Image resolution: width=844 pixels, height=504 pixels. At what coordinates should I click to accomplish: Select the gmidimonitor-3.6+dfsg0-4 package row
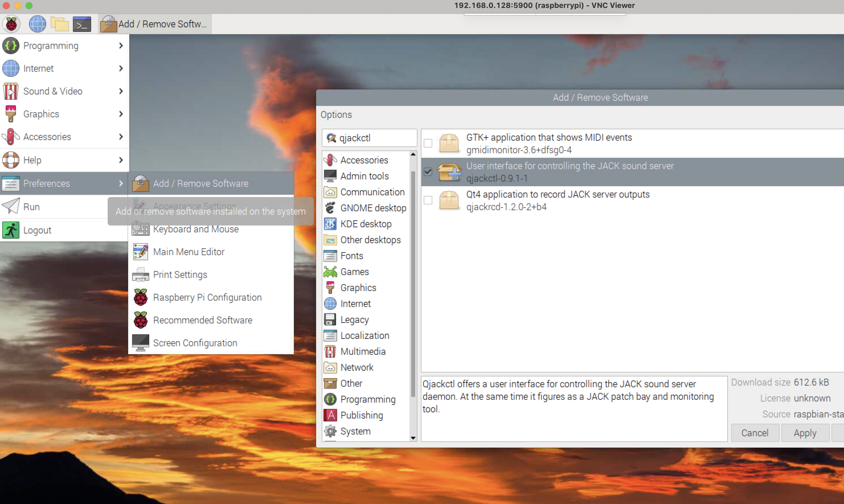[x=632, y=143]
